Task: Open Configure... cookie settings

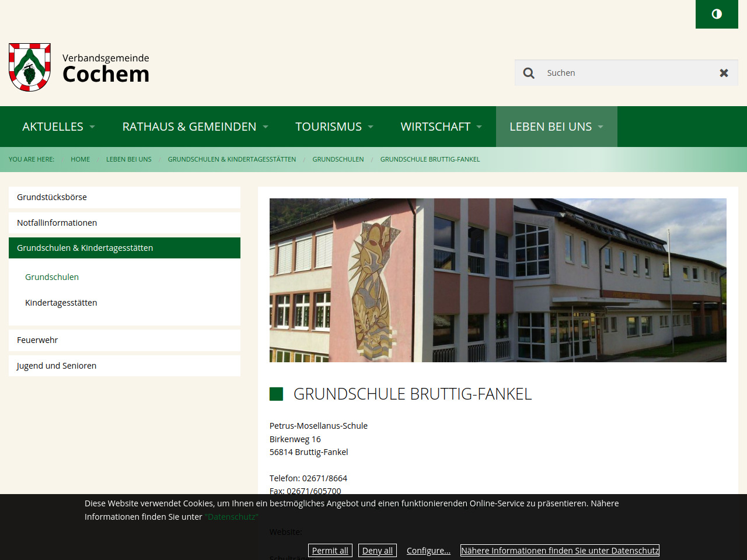Action: pyautogui.click(x=428, y=551)
